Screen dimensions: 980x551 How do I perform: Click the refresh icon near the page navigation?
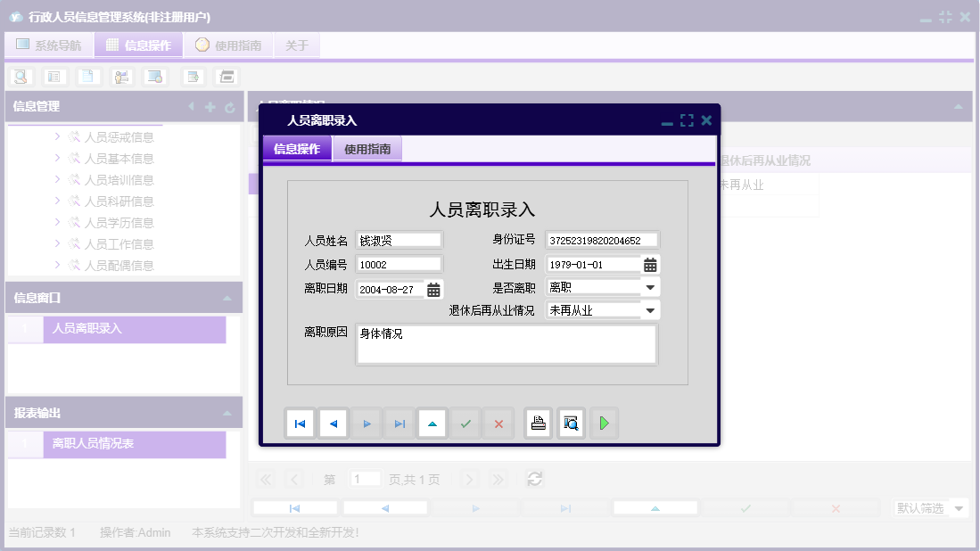533,479
